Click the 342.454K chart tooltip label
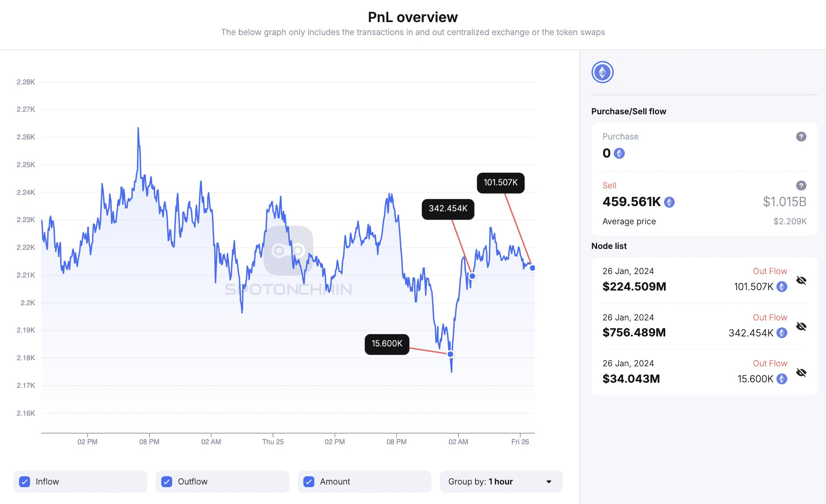 coord(448,209)
